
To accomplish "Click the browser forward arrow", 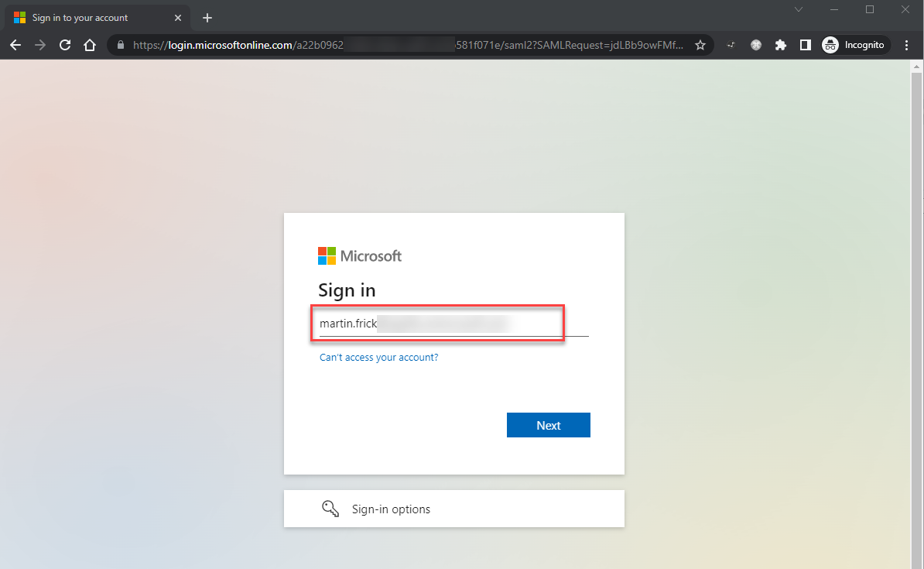I will point(40,45).
